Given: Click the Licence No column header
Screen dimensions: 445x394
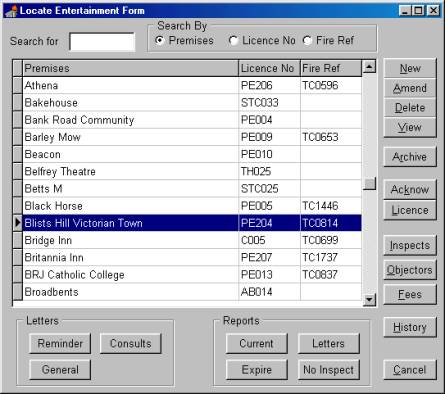Looking at the screenshot, I should 269,68.
